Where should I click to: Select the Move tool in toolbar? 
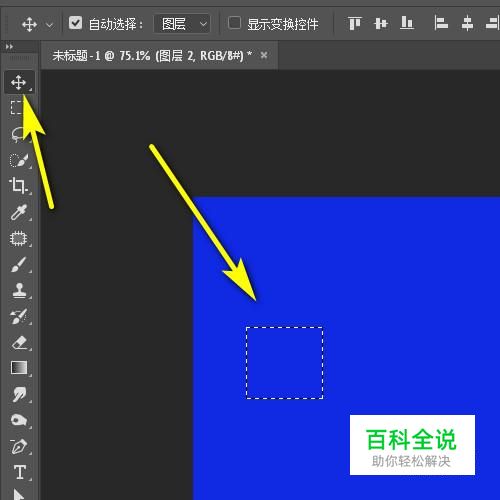pyautogui.click(x=19, y=82)
